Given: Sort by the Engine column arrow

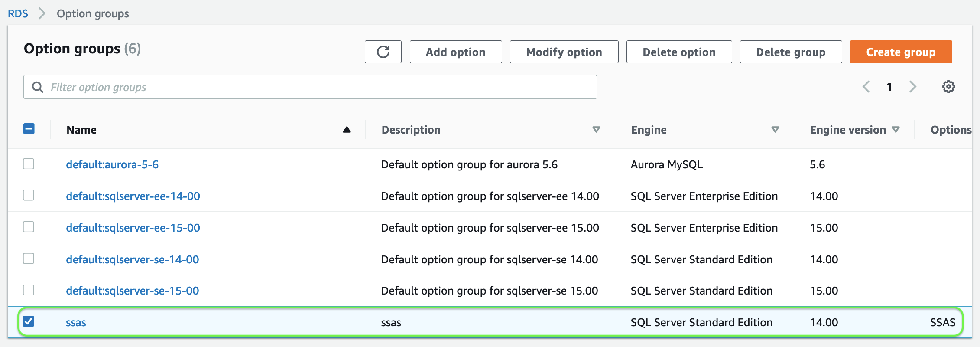Looking at the screenshot, I should tap(775, 130).
